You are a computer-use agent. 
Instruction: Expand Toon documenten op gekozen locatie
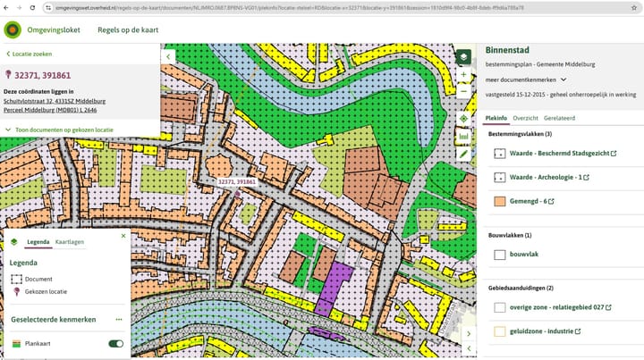click(x=59, y=130)
